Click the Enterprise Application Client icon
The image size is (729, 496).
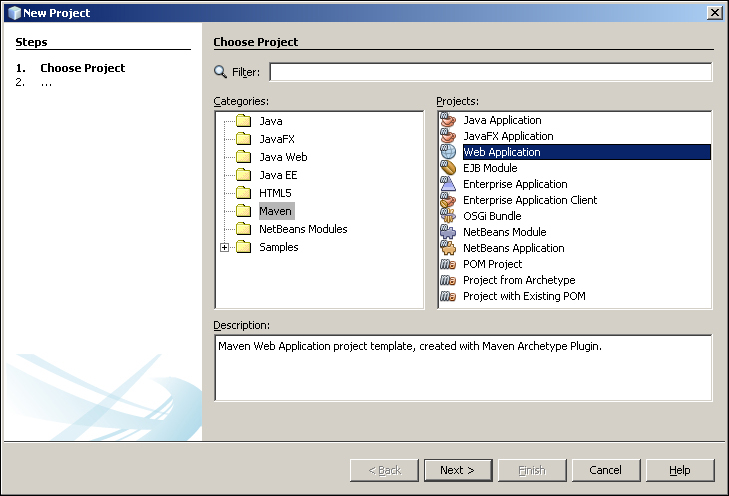pyautogui.click(x=448, y=200)
